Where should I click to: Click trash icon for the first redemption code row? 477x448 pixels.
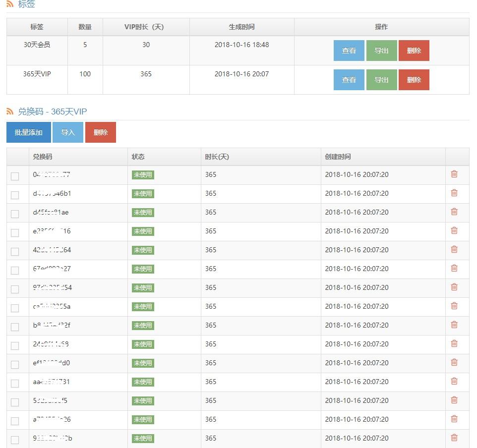[454, 174]
